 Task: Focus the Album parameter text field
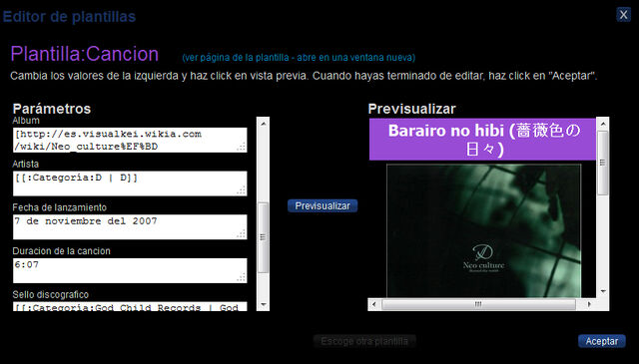point(130,140)
